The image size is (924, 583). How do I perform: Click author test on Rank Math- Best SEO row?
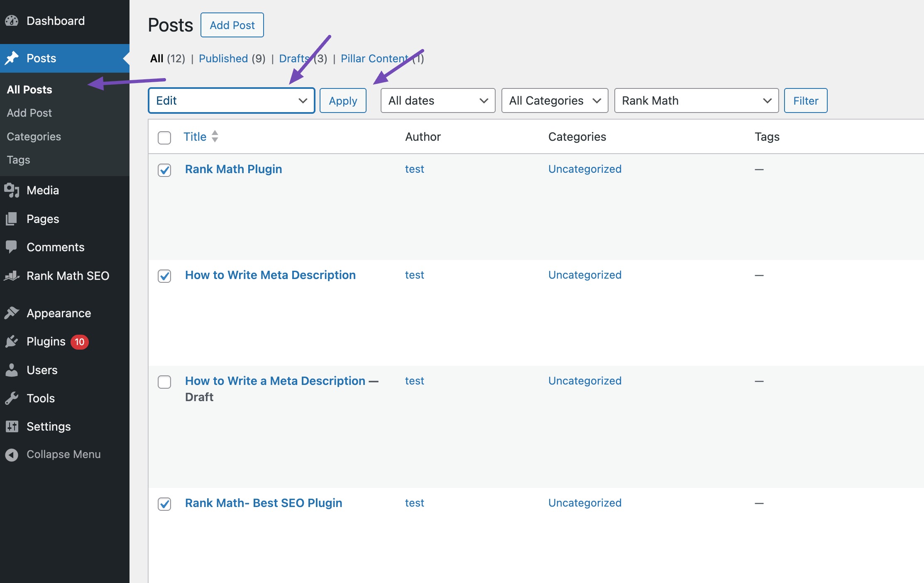[x=415, y=503]
